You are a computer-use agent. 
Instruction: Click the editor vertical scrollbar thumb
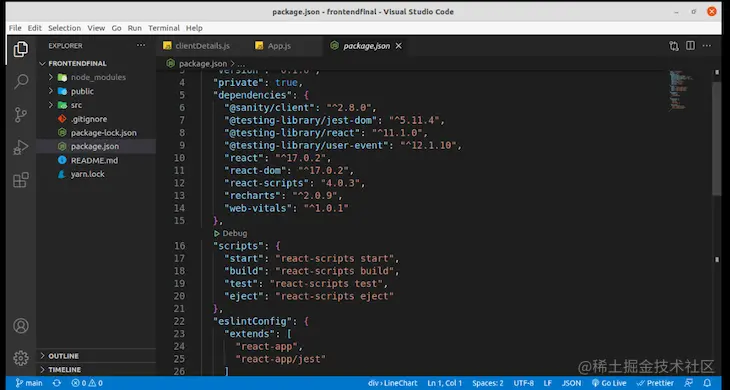point(716,139)
